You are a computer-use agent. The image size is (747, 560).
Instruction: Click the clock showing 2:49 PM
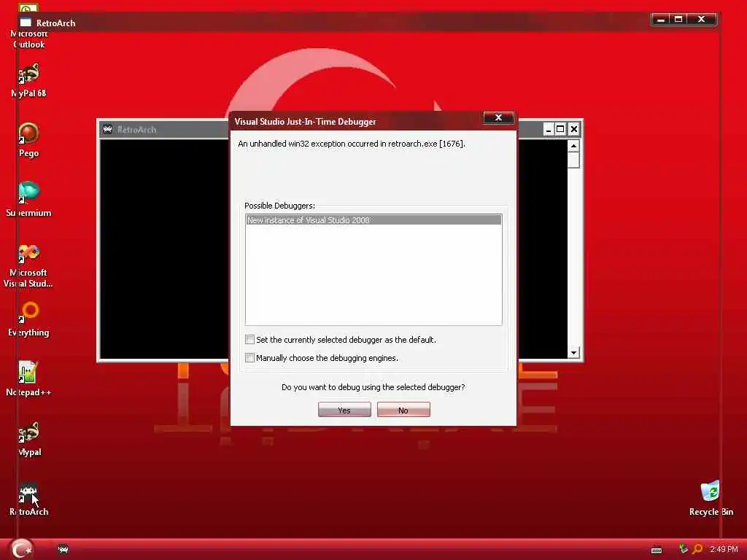[724, 549]
